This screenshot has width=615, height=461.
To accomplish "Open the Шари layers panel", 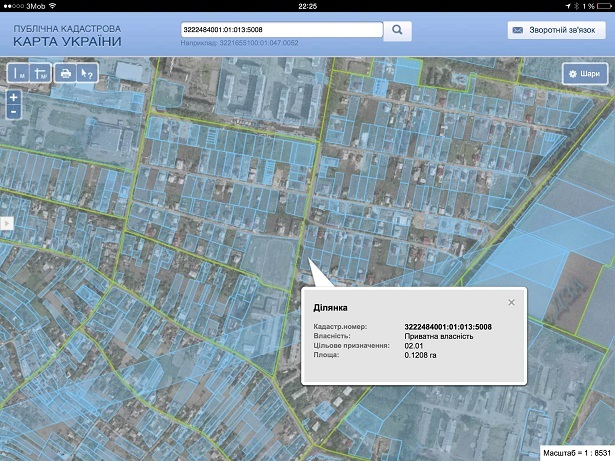I will [x=584, y=74].
